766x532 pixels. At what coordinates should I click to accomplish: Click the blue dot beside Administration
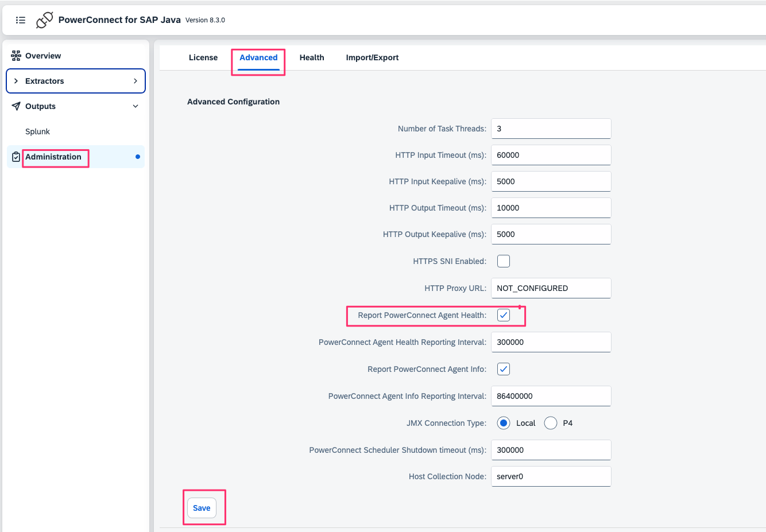138,157
